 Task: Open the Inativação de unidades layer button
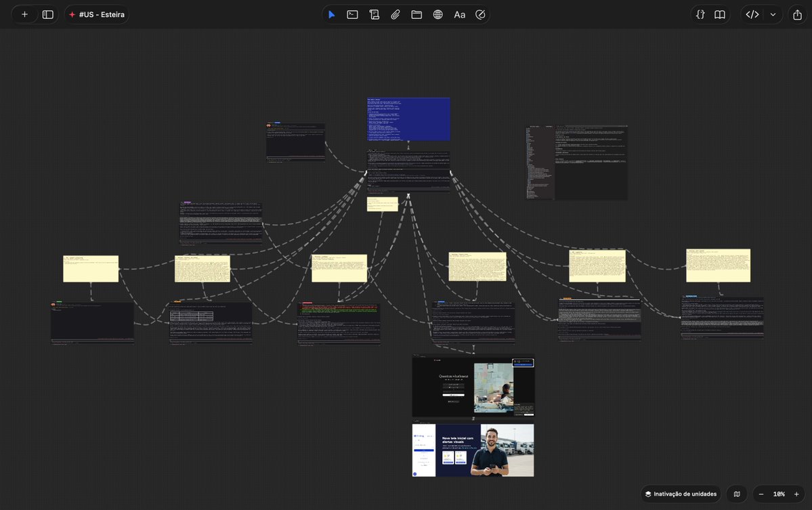[x=681, y=494]
